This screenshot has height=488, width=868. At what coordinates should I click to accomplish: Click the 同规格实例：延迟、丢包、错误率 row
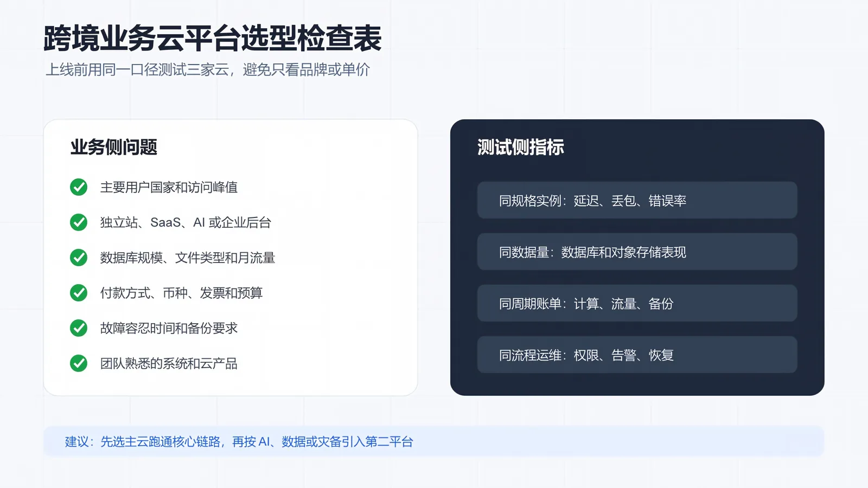[637, 200]
